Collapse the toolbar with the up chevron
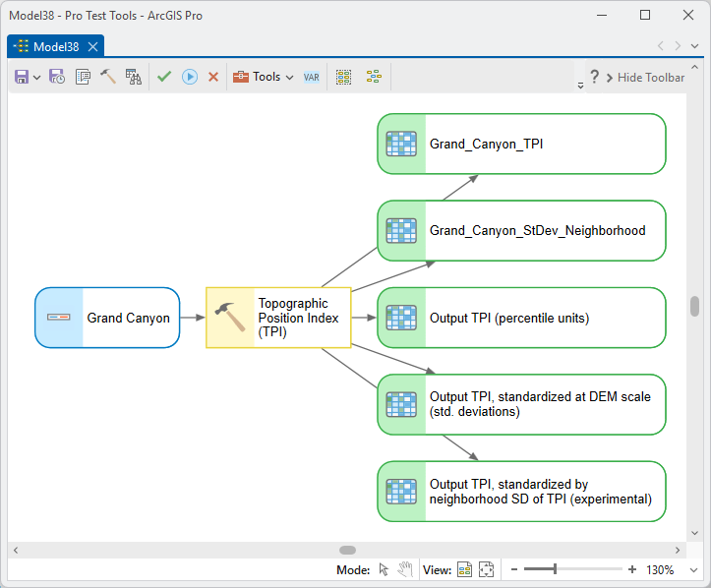 (694, 67)
